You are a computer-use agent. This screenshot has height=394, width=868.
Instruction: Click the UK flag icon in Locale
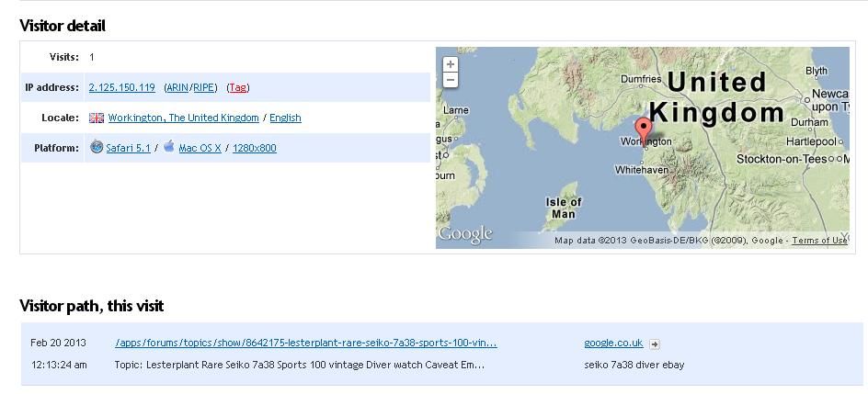pos(97,118)
